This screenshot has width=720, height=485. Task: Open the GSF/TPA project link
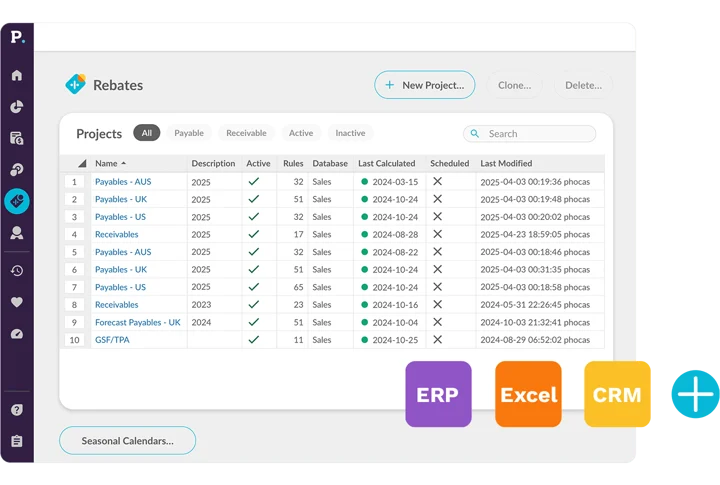coord(112,340)
